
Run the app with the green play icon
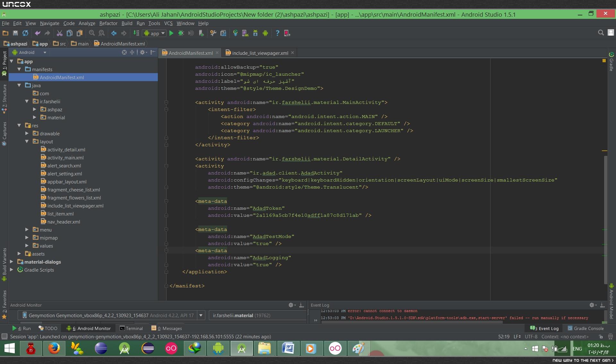171,33
